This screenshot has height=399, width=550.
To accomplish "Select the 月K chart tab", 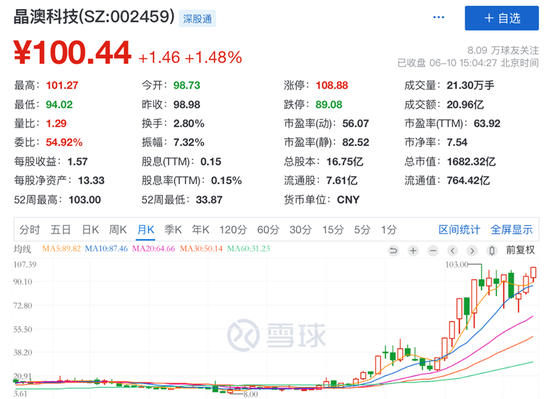I will (146, 230).
